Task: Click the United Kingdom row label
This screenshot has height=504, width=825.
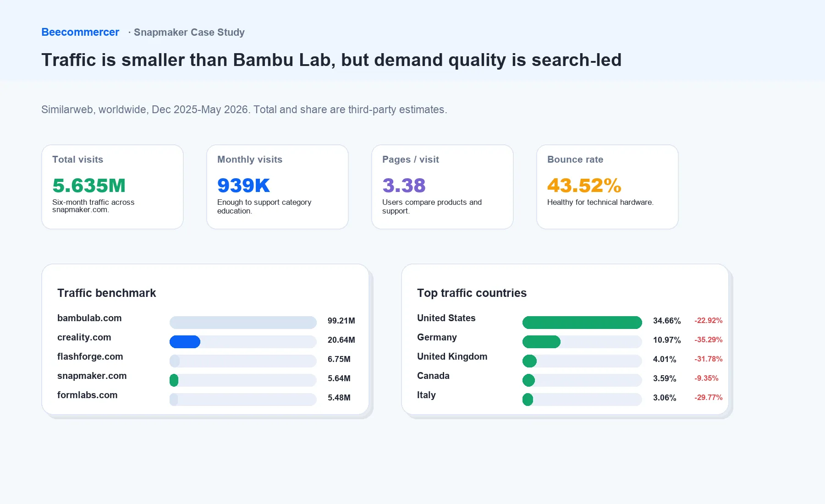Action: [x=452, y=356]
